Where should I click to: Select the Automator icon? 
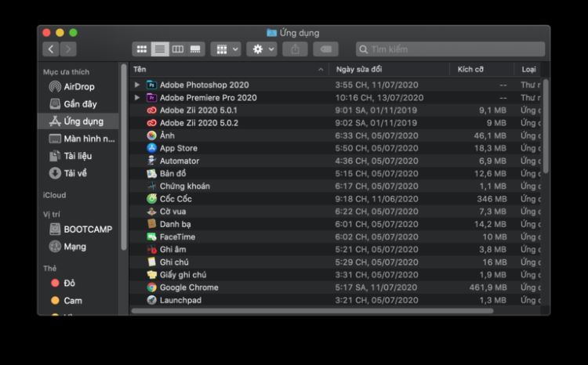(151, 161)
